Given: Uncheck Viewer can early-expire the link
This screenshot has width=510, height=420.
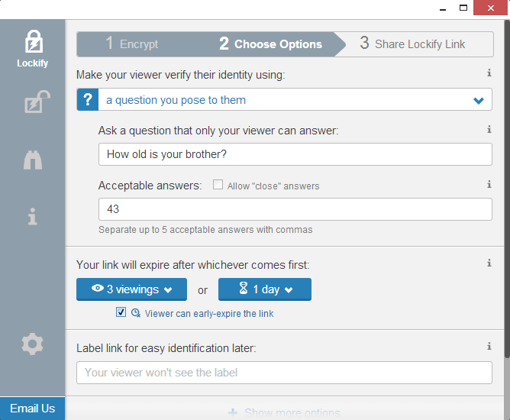Looking at the screenshot, I should coord(121,312).
